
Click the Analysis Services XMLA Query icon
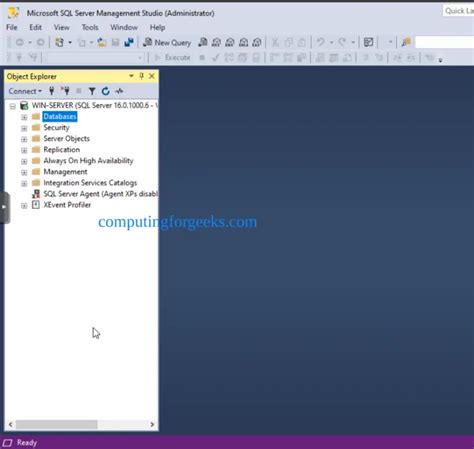[x=244, y=42]
